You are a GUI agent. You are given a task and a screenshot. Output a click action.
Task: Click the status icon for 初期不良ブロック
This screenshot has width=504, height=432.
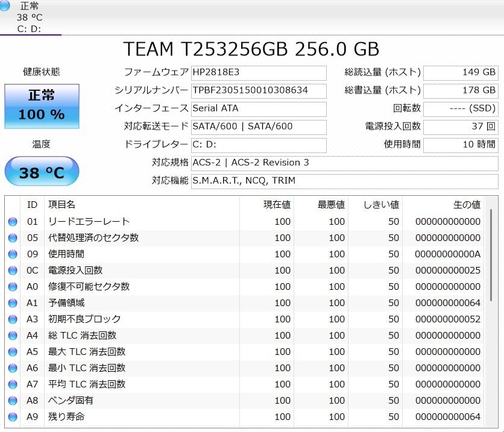click(13, 319)
